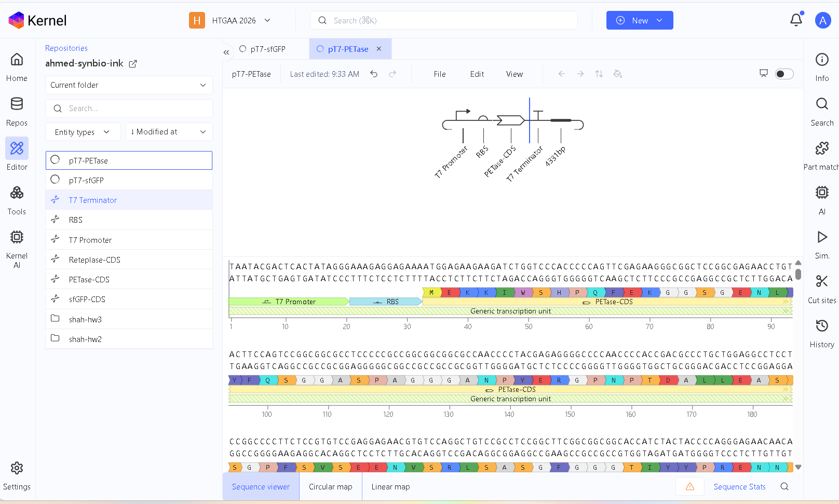Click the undo arrow icon

pyautogui.click(x=374, y=74)
